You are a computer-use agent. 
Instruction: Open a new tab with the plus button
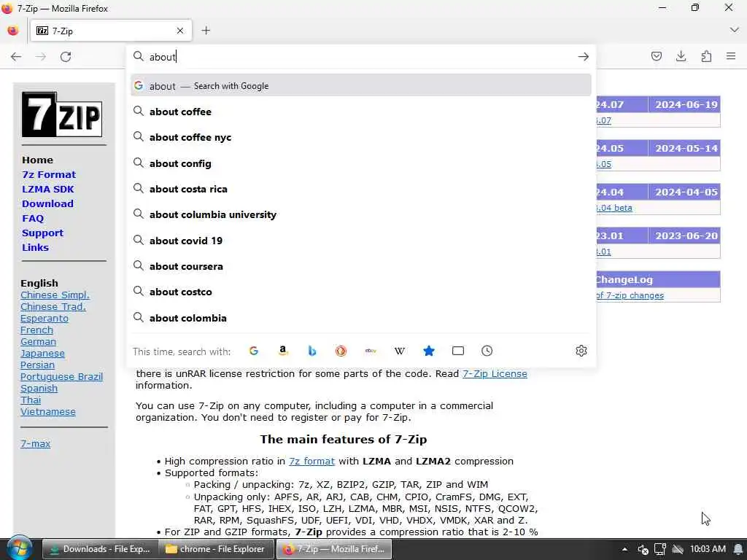point(206,31)
